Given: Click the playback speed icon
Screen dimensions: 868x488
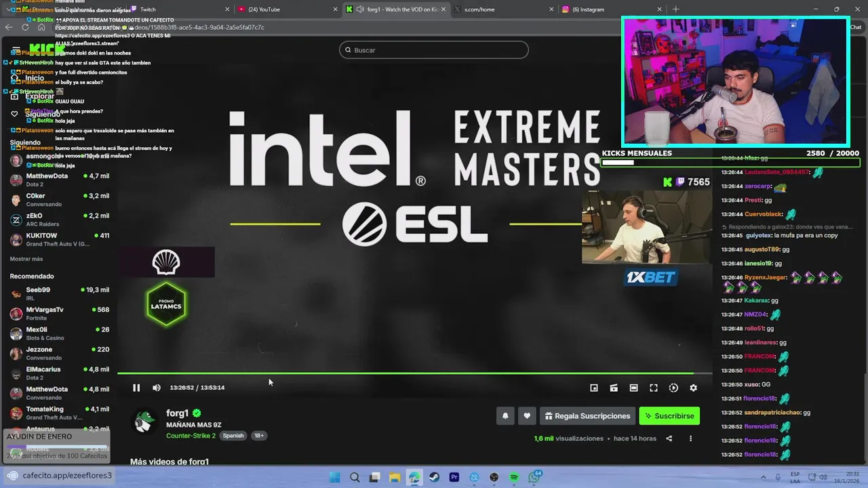Looking at the screenshot, I should 673,388.
